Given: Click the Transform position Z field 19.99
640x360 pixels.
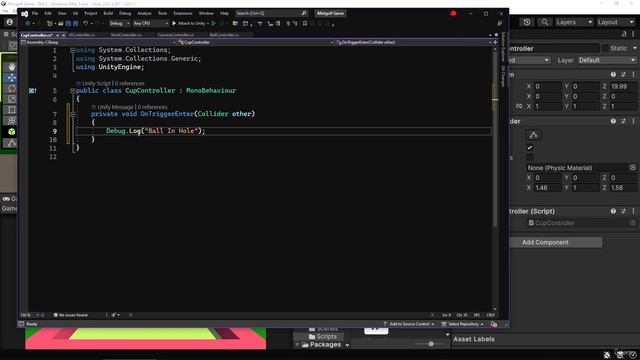Looking at the screenshot, I should (x=623, y=87).
